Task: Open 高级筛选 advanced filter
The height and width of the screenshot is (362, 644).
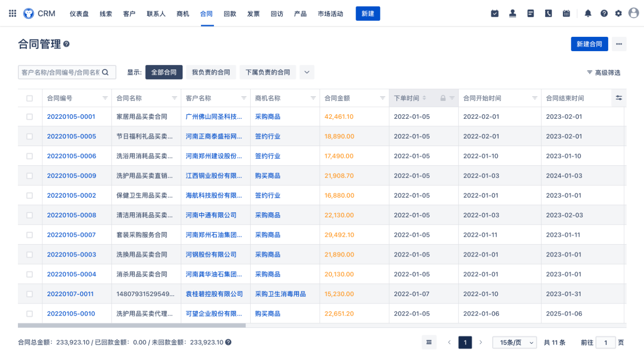Action: [x=604, y=72]
